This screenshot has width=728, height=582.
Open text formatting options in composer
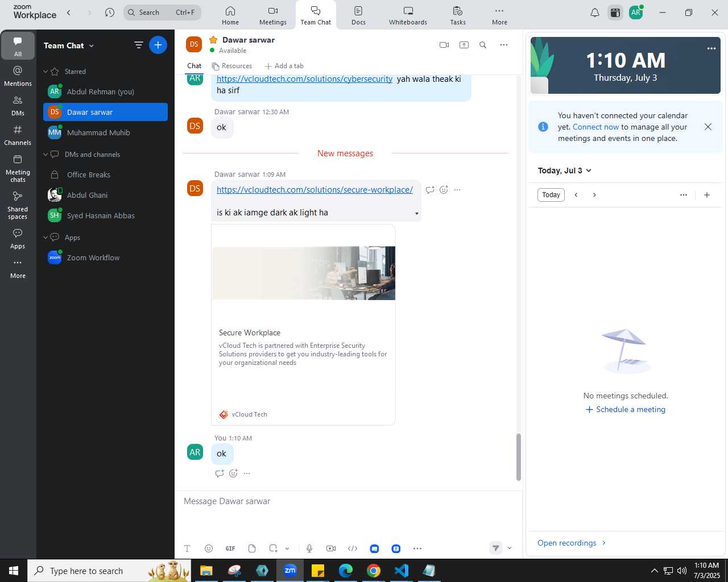click(x=187, y=548)
